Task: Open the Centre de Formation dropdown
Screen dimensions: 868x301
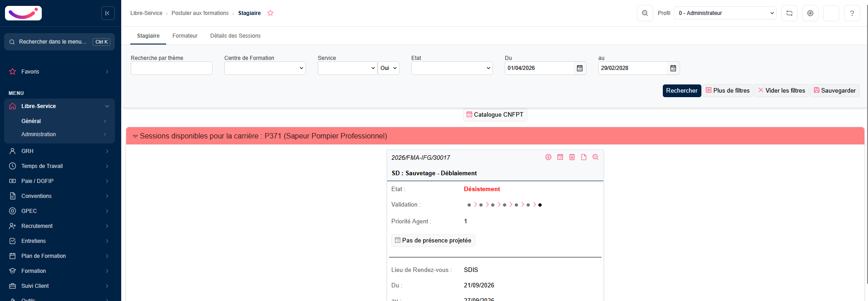Action: tap(265, 68)
